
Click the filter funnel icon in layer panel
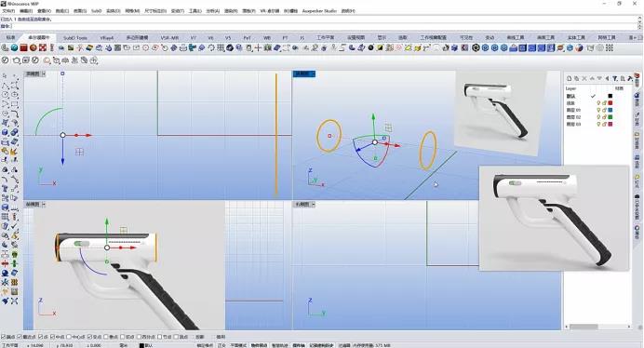[x=615, y=78]
